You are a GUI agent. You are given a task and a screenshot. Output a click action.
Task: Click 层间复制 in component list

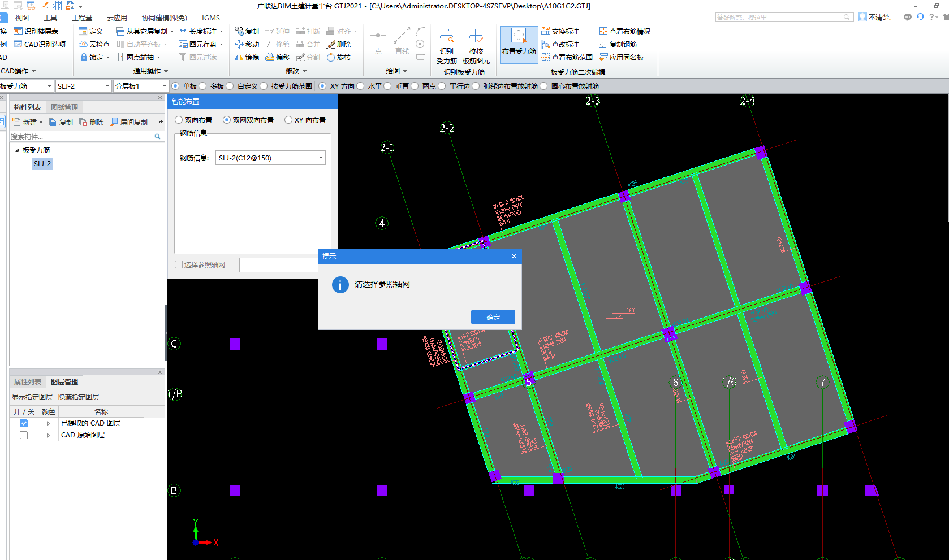pos(128,122)
